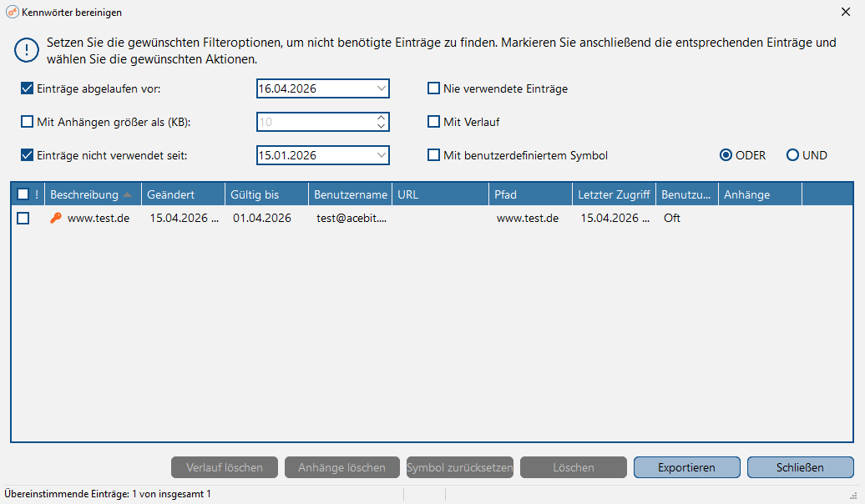The height and width of the screenshot is (504, 865).
Task: Sort by truncated 'Benutzu...' column header
Action: (687, 194)
